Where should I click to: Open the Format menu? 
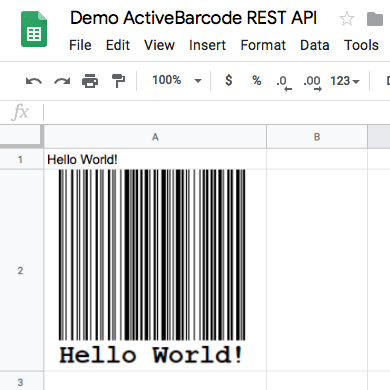tap(263, 45)
